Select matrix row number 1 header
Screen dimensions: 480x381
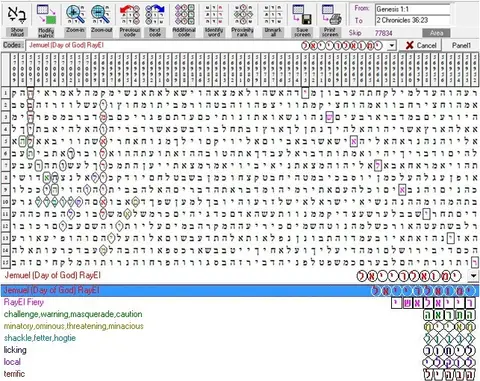[5, 93]
